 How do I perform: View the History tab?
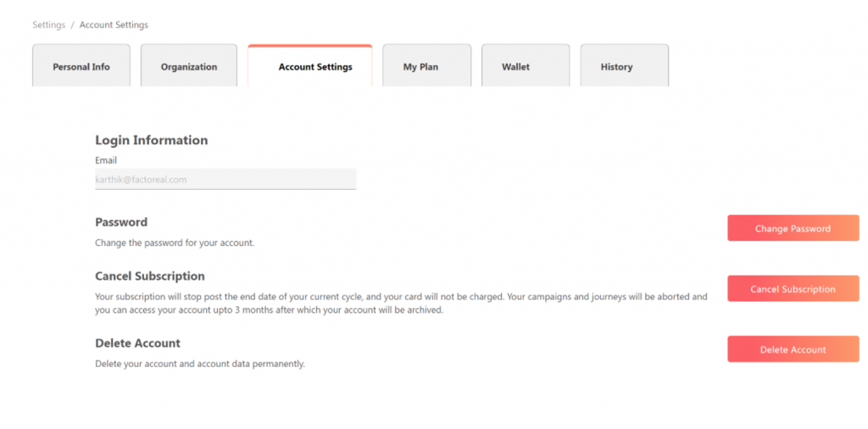pos(616,67)
